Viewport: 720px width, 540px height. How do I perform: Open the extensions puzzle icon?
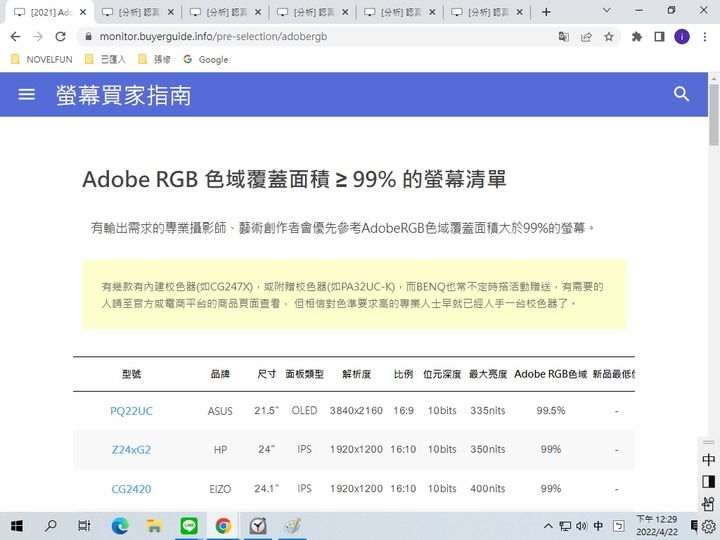(x=636, y=37)
